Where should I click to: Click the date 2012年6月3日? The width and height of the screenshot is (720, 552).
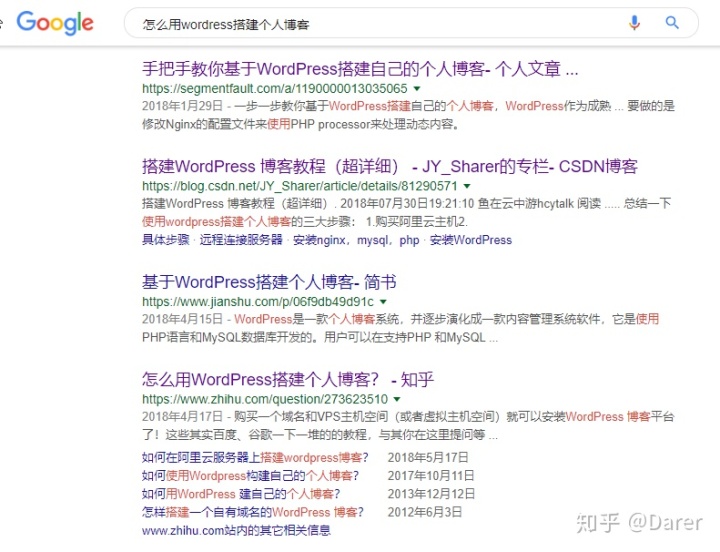(425, 512)
